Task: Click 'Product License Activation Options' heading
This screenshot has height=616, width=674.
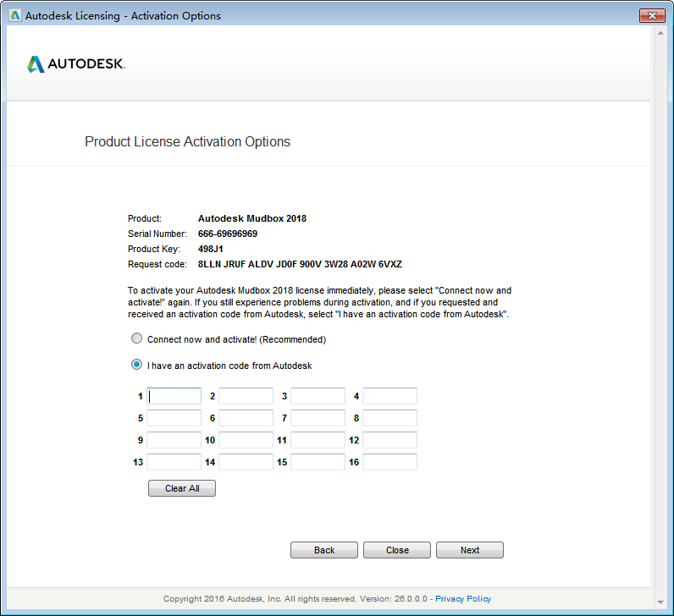Action: pyautogui.click(x=187, y=141)
